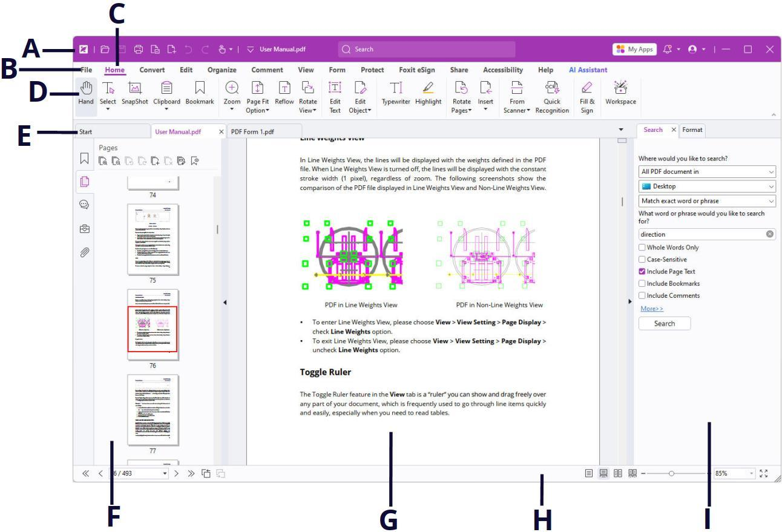Open the Desktop location dropdown
The image size is (782, 532).
tap(707, 186)
